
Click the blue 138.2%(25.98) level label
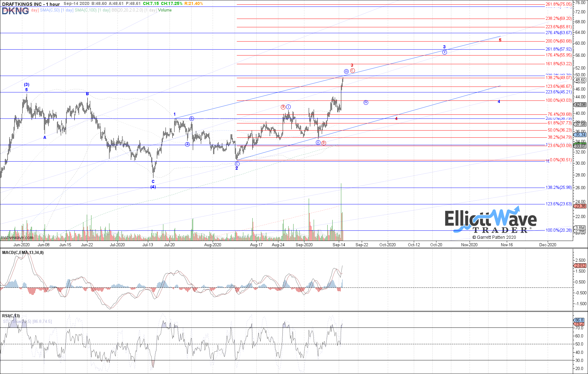(x=559, y=188)
